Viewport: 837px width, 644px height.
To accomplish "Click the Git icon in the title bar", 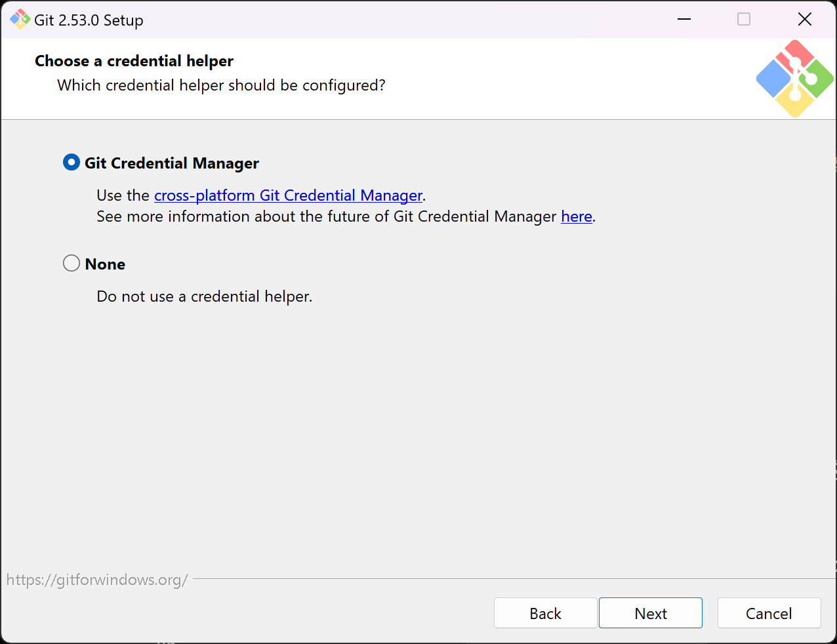I will [20, 20].
